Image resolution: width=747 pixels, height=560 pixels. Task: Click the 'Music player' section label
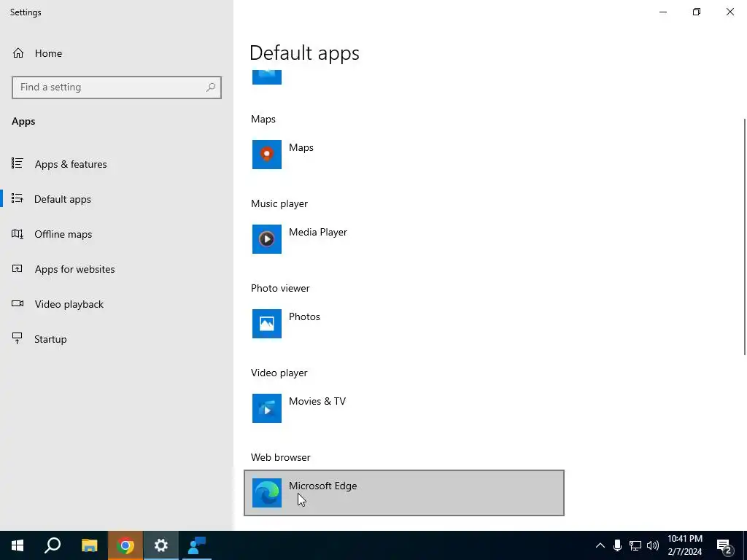click(279, 204)
